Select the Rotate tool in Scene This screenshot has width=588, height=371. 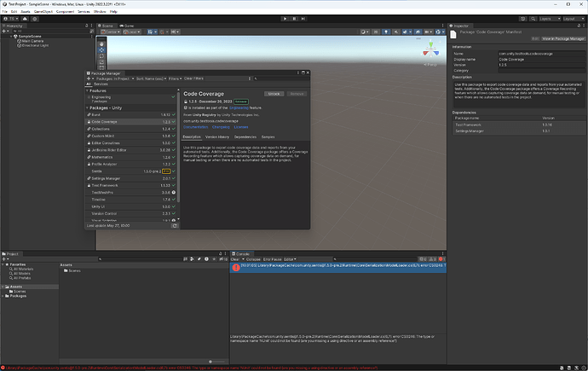click(101, 56)
